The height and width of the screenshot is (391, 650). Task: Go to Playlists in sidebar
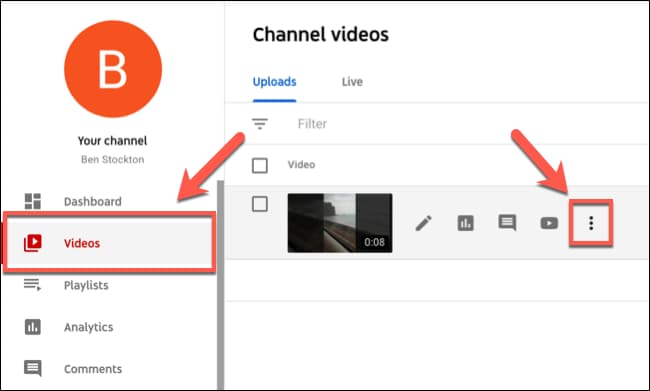(86, 285)
